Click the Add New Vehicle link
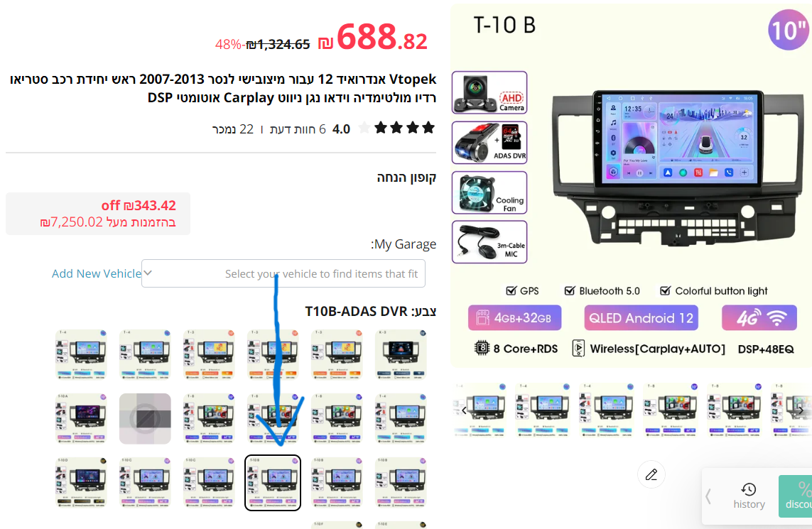The width and height of the screenshot is (812, 529). pyautogui.click(x=97, y=273)
